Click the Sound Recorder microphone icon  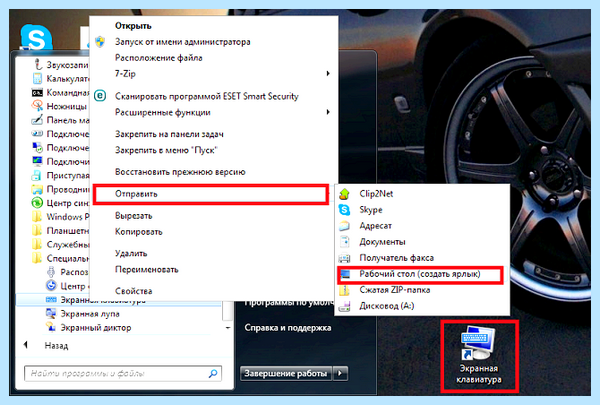(x=38, y=65)
